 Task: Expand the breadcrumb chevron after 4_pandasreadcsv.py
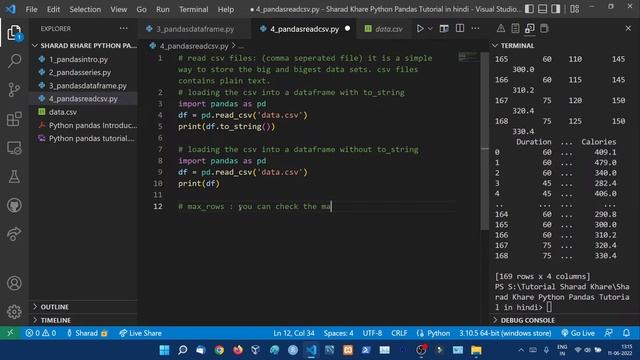pos(233,46)
